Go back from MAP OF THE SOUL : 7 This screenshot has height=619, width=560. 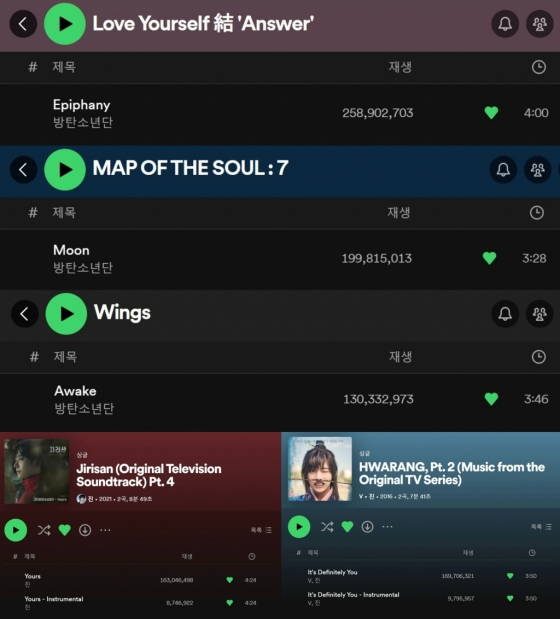pos(23,170)
